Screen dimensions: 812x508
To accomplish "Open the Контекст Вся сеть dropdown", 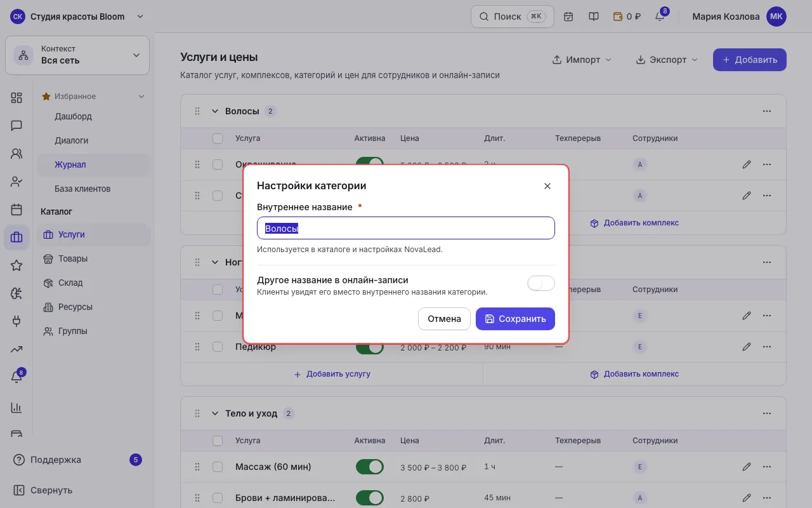I will (77, 55).
